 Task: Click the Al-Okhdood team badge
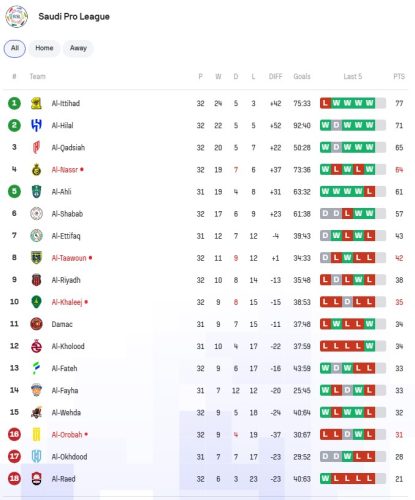[x=36, y=457]
